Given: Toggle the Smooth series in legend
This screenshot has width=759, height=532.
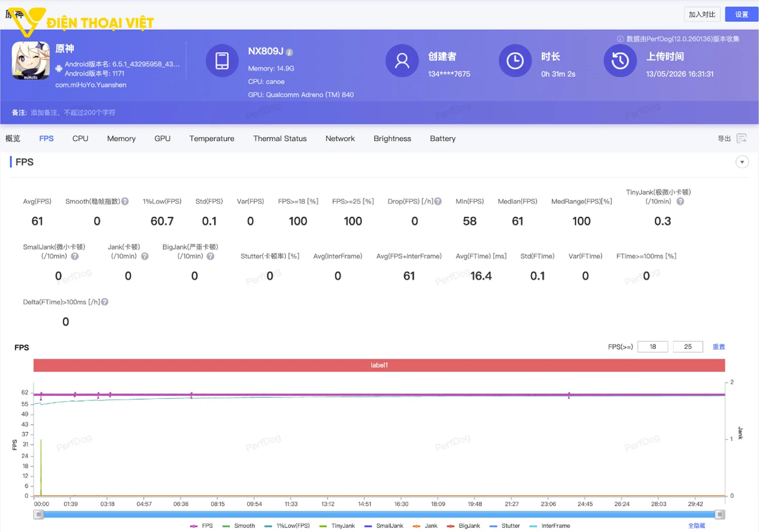Looking at the screenshot, I should click(238, 526).
